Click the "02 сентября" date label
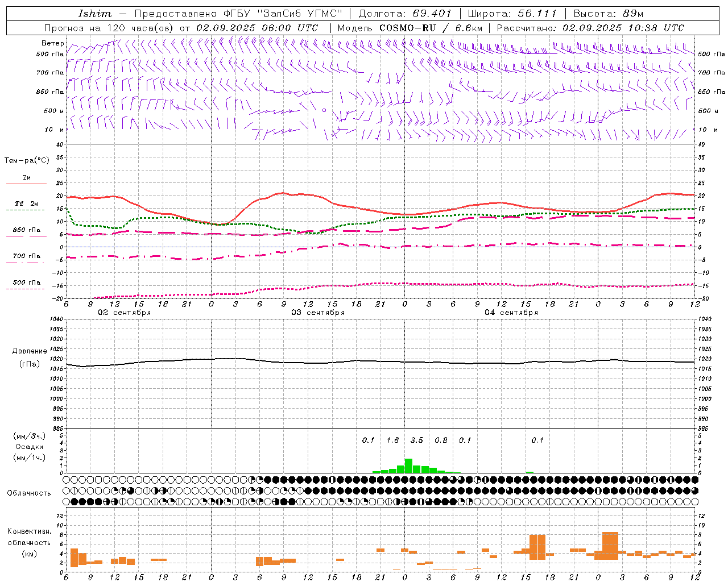Image resolution: width=728 pixels, height=582 pixels. point(124,313)
